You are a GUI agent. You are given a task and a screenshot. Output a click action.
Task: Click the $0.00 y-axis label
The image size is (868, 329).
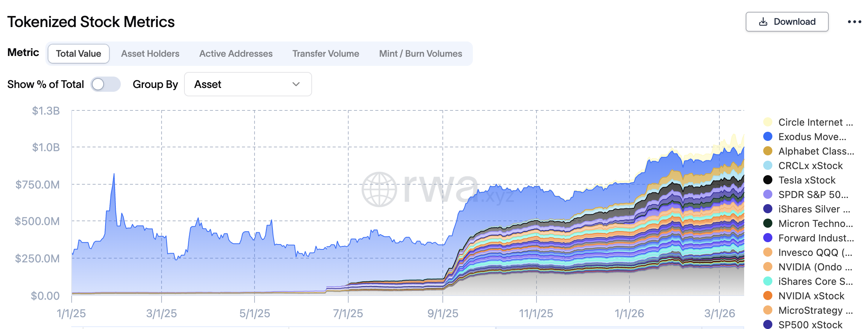45,296
